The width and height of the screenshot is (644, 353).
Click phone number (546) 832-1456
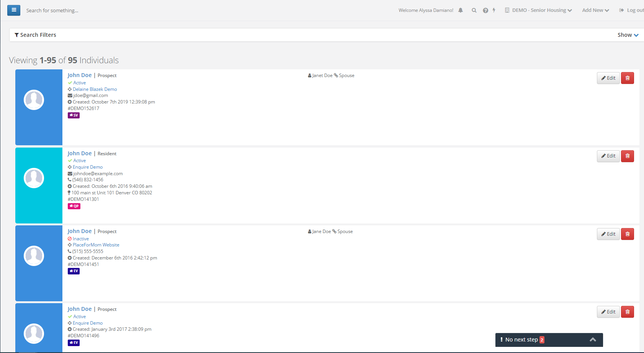[88, 180]
